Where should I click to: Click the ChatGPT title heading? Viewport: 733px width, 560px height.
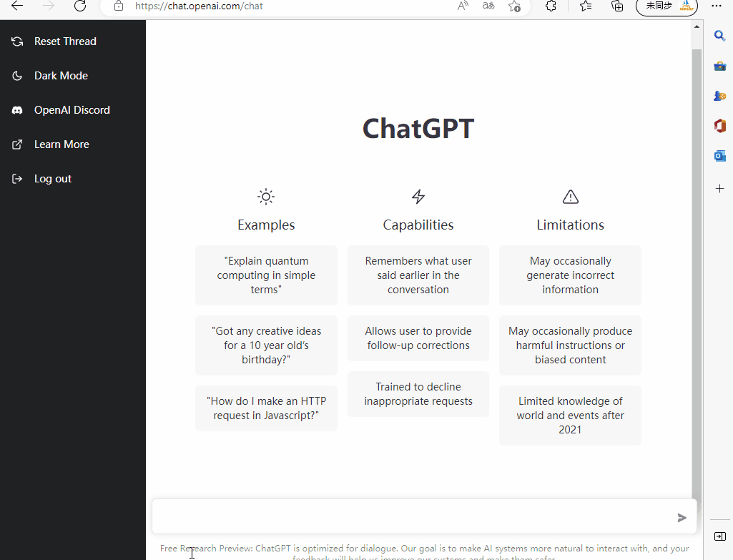(x=418, y=129)
